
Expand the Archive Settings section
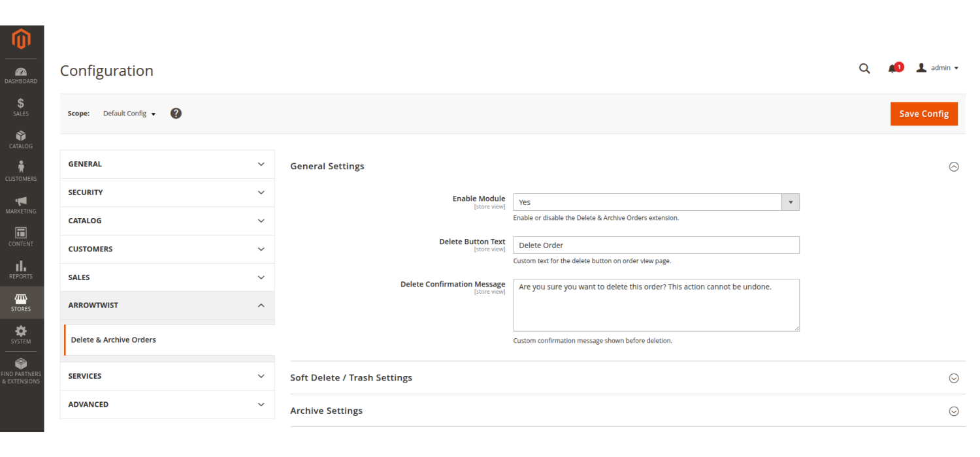(953, 411)
